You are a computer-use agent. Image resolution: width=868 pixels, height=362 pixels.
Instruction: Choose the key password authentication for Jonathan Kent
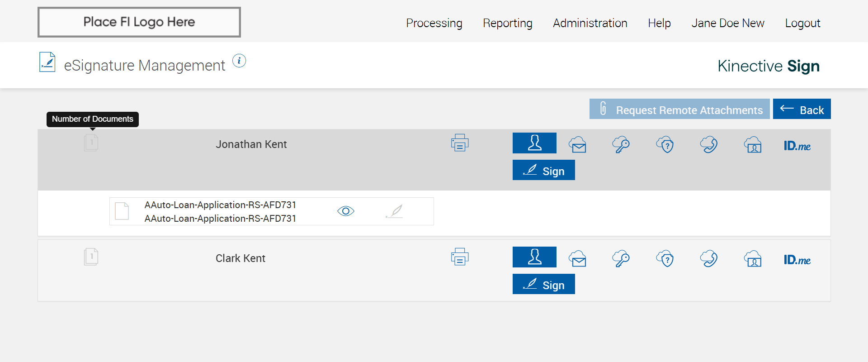(x=621, y=145)
